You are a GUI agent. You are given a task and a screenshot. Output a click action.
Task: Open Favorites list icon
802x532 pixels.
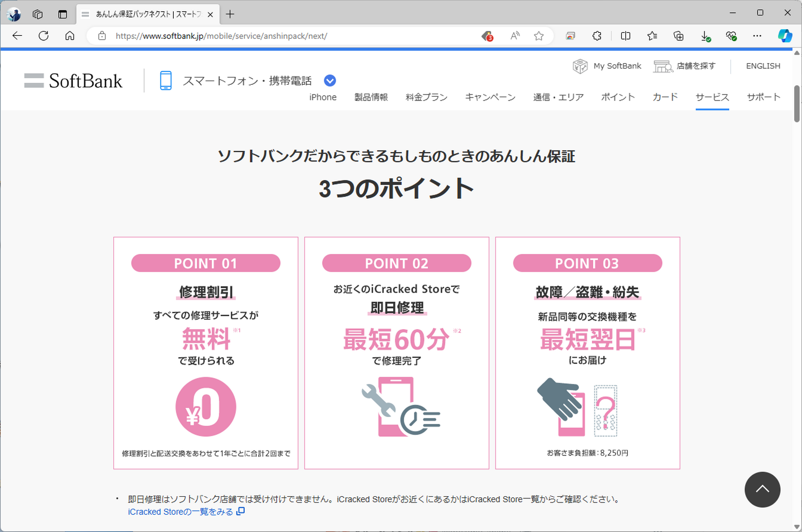(652, 36)
